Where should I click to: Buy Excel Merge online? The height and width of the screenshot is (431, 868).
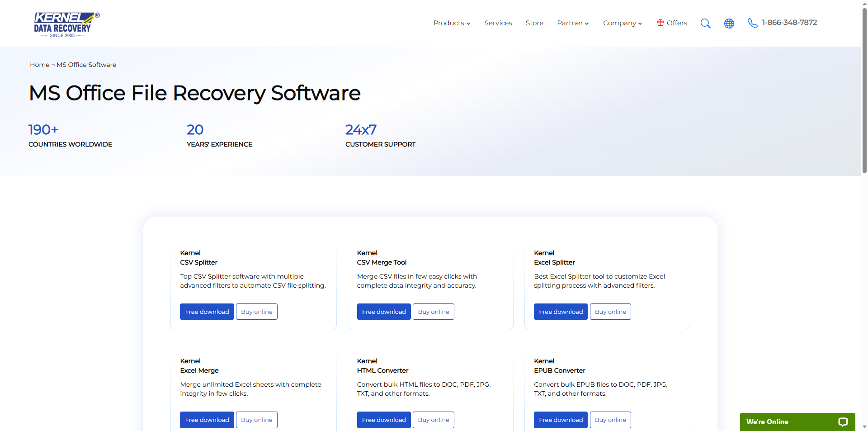coord(256,420)
